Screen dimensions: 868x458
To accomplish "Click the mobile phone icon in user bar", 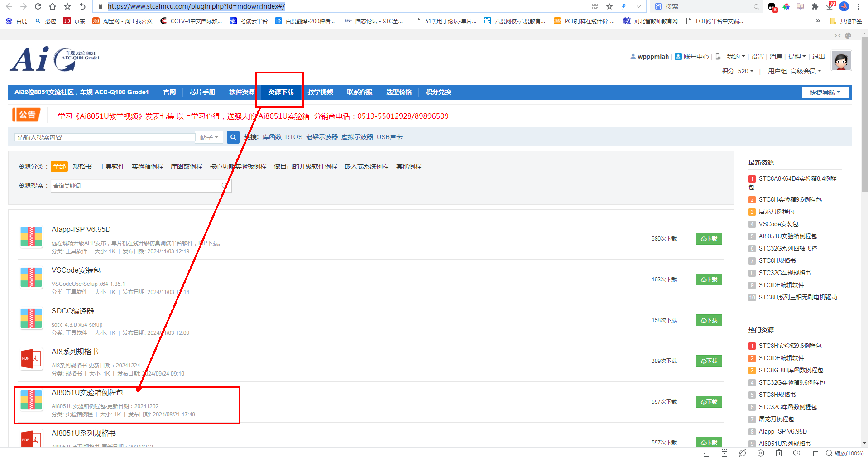I will (x=718, y=57).
